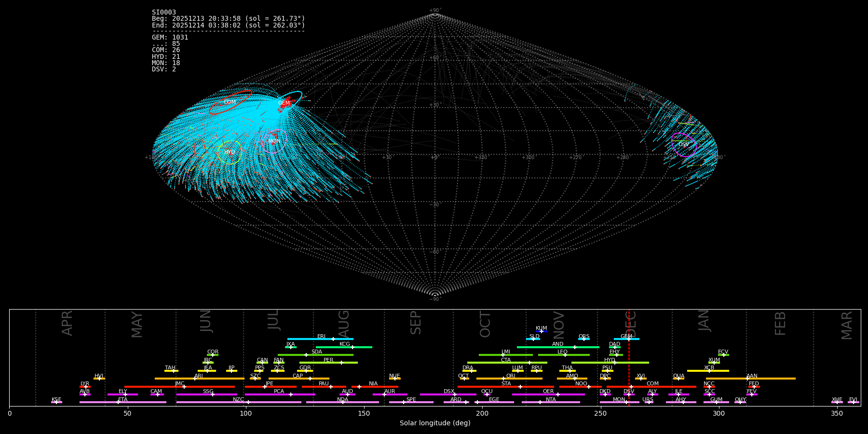The height and width of the screenshot is (434, 868).
Task: Click the KUM shower marker in timeline
Action: coord(542,331)
